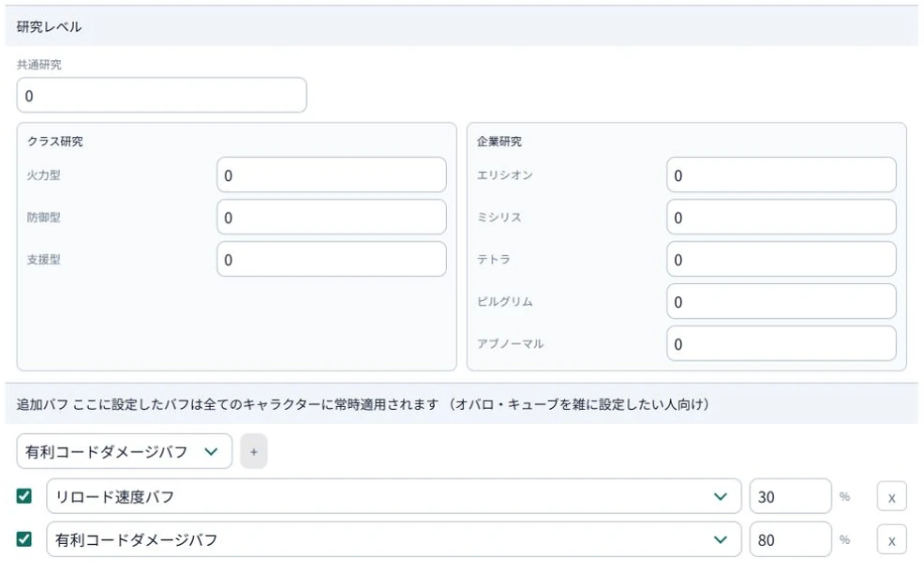The height and width of the screenshot is (574, 924).
Task: Click the 支援型 label
Action: click(x=44, y=259)
